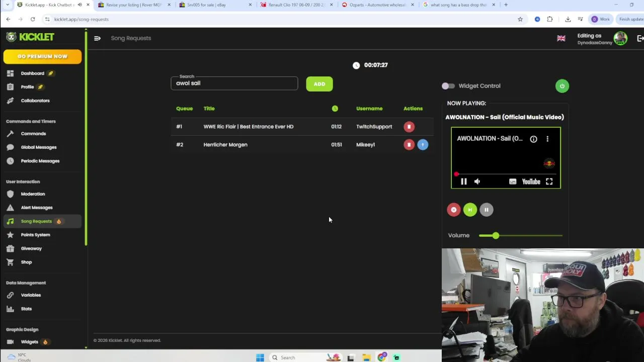Screen dimensions: 644x362
Task: Click the Shop cart icon
Action: click(10, 262)
